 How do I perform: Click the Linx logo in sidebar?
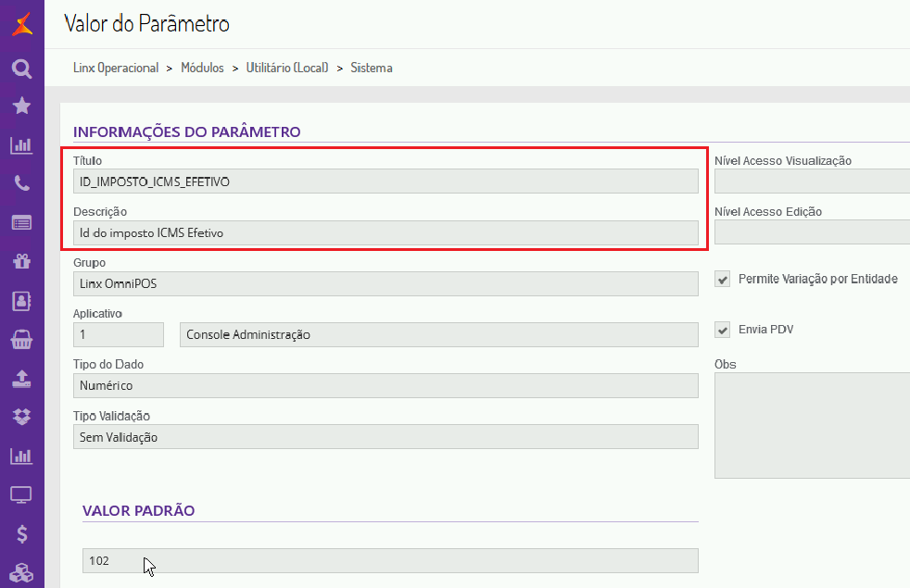click(x=21, y=24)
